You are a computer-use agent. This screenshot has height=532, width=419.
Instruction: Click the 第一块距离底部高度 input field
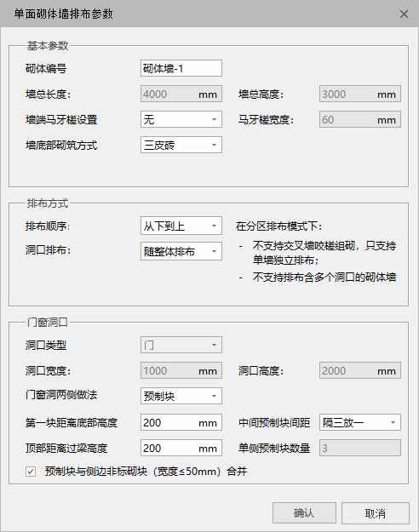181,422
